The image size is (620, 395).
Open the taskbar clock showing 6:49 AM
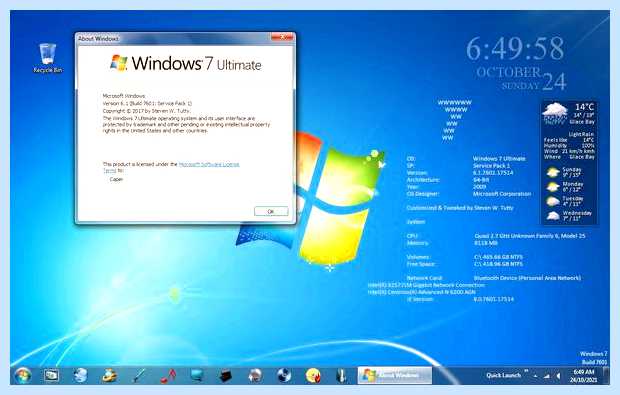(584, 376)
